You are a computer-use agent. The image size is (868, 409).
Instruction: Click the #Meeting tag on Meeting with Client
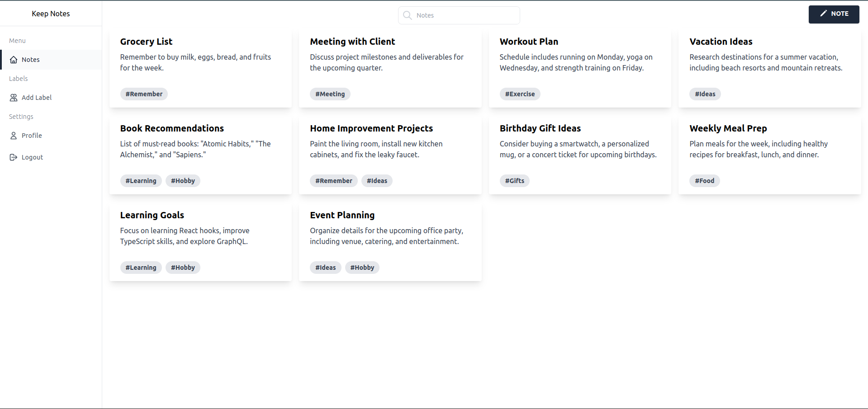point(330,94)
